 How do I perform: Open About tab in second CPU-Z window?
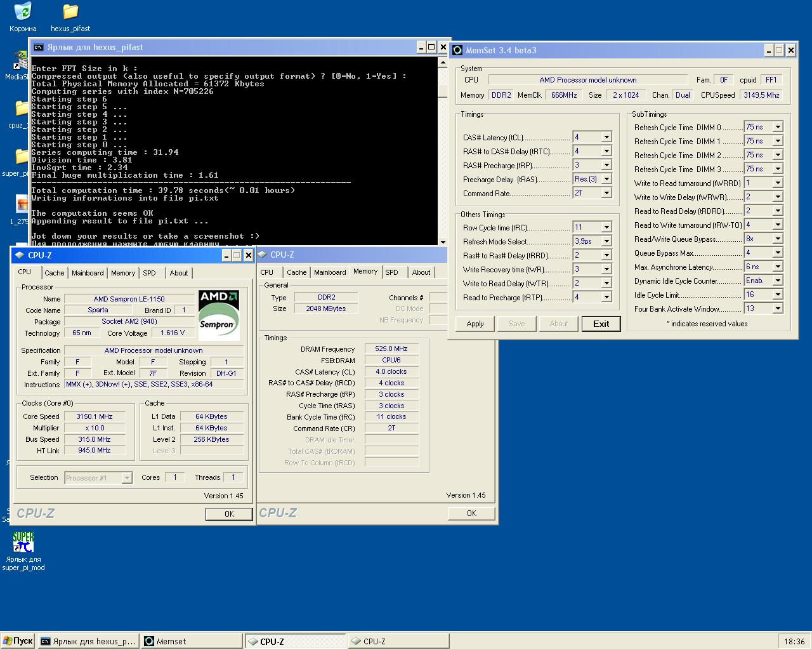[421, 272]
